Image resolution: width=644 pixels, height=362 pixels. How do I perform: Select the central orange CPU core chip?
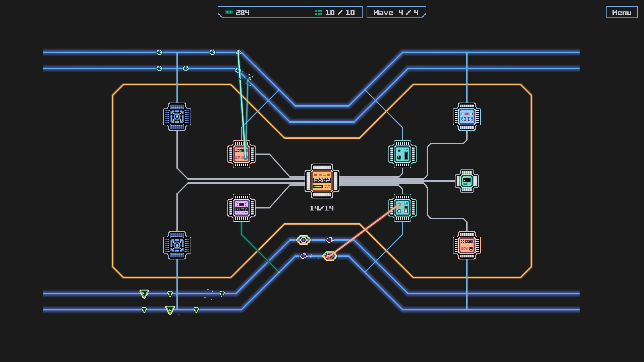(322, 181)
